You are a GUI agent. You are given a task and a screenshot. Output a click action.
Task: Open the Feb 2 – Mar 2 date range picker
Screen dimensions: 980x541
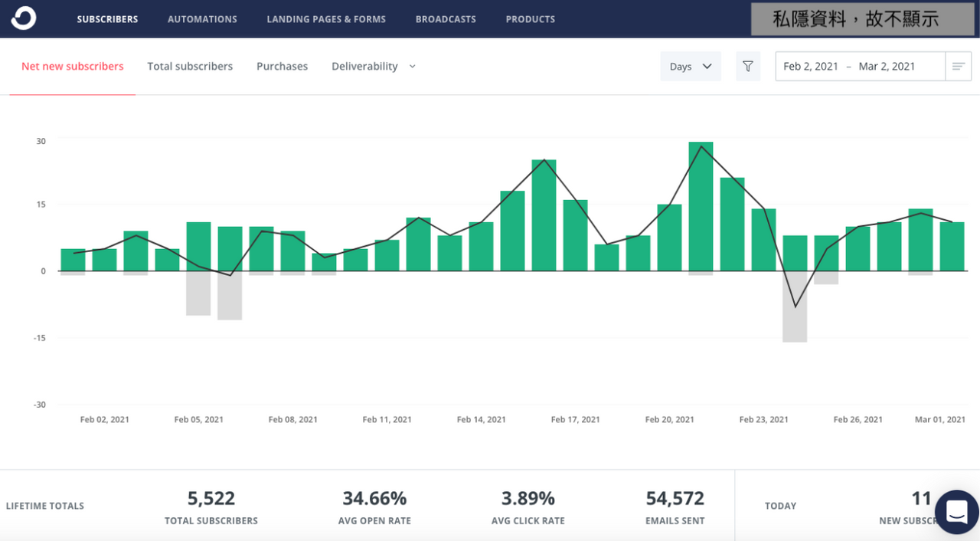861,67
